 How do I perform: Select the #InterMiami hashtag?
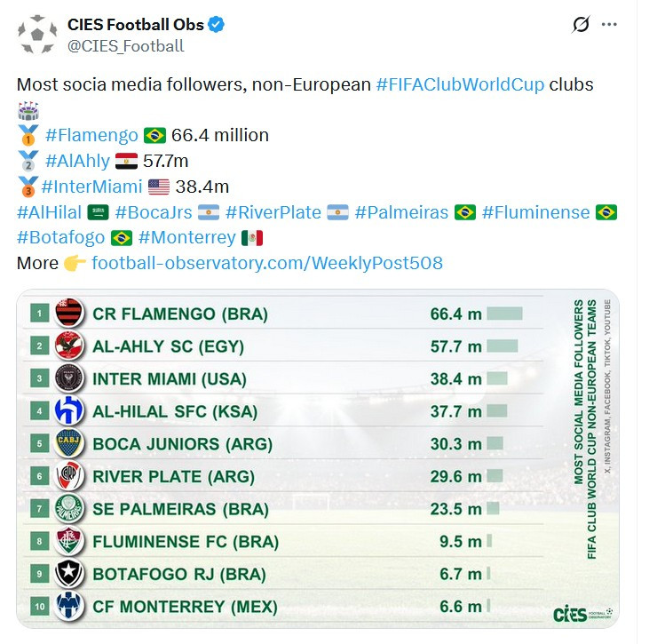[91, 187]
